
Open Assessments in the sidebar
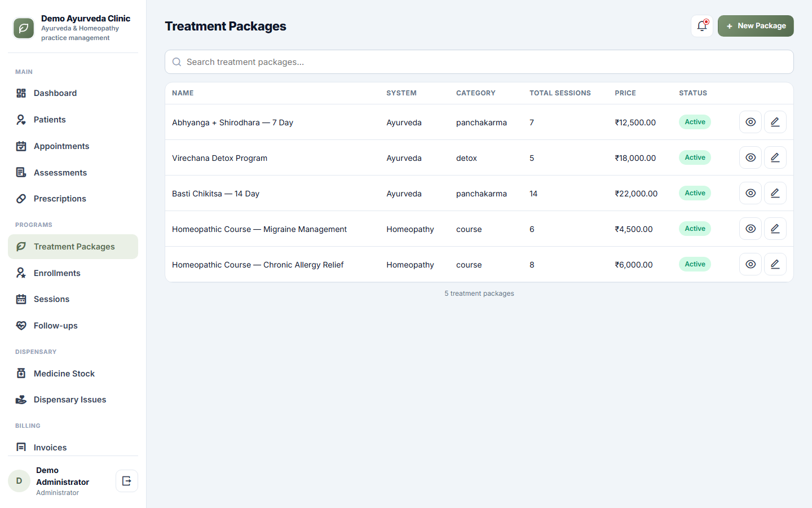[x=73, y=173]
